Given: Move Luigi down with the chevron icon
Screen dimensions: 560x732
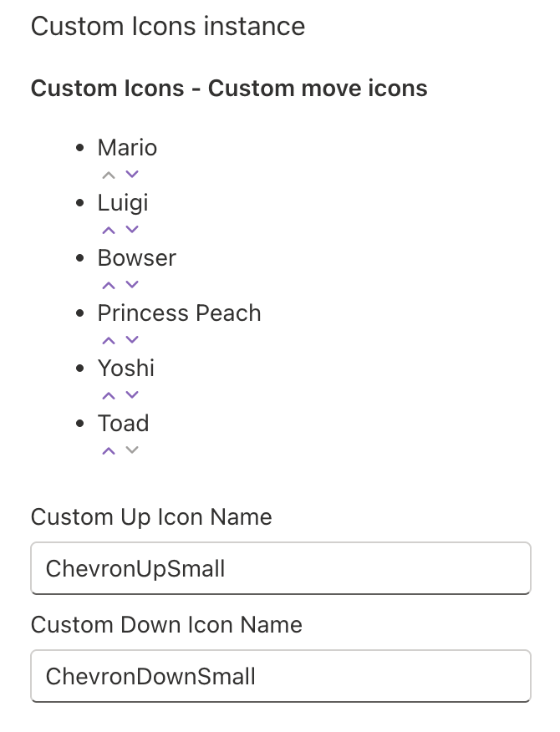Looking at the screenshot, I should 131,230.
